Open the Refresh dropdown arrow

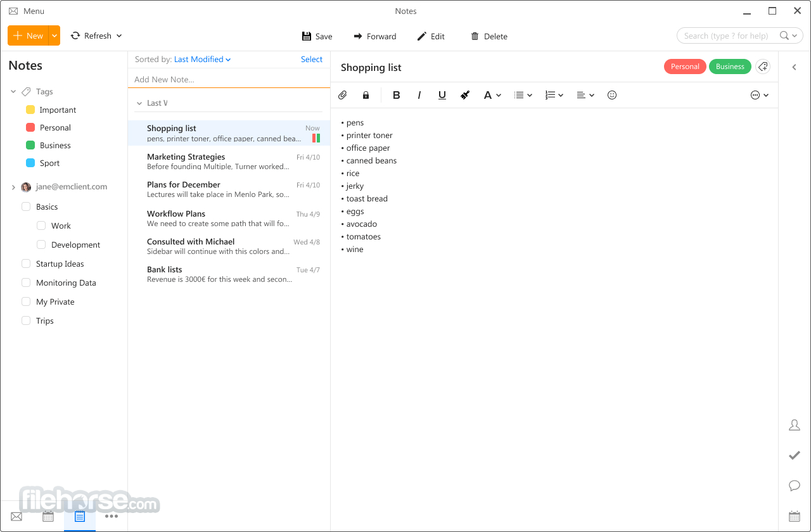coord(119,35)
